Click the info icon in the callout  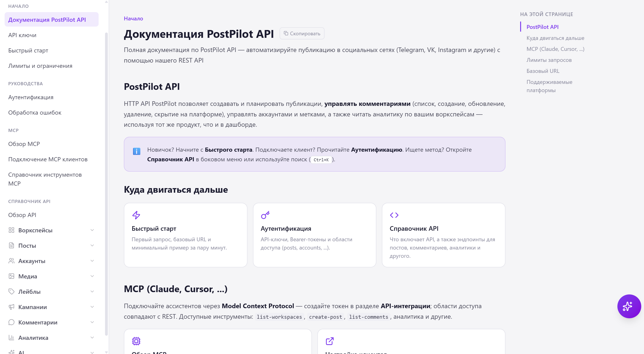pyautogui.click(x=136, y=151)
